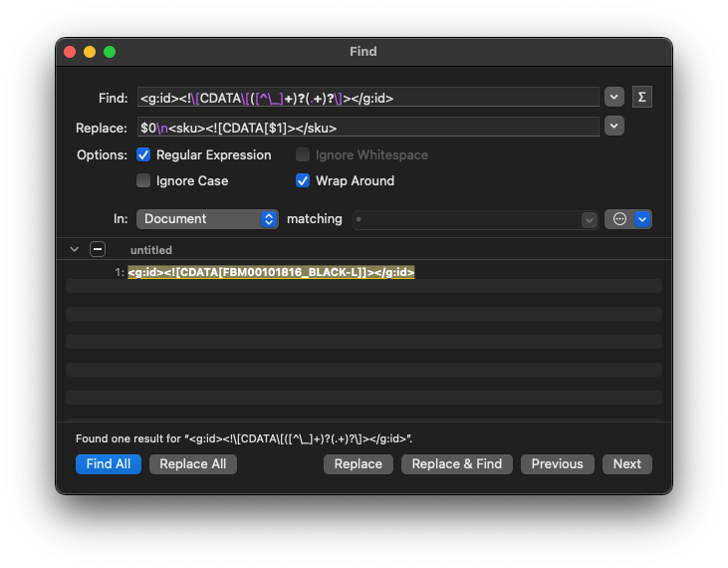Click the "Found one result" status text
This screenshot has height=568, width=728.
point(244,438)
